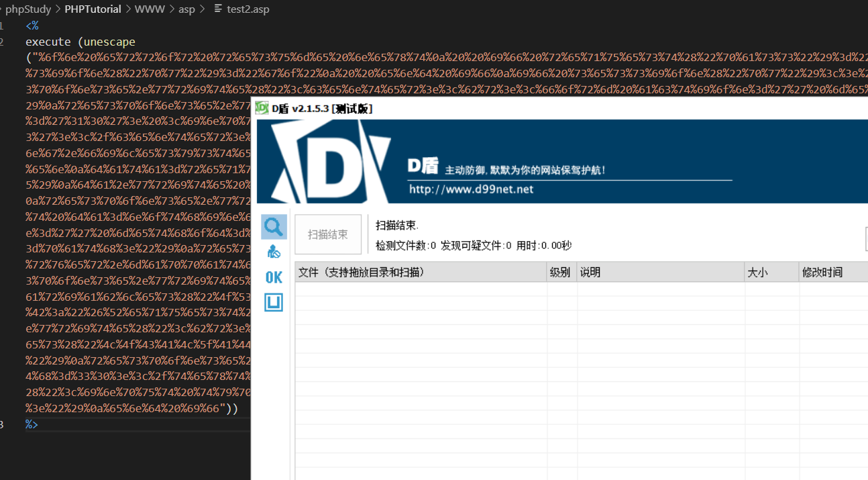Open WWW breadcrumb segment
This screenshot has width=868, height=480.
pos(149,9)
